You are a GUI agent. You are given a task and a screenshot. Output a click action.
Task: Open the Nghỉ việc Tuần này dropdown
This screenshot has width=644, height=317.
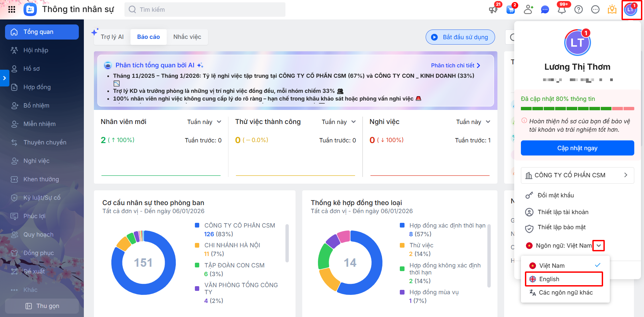click(473, 122)
